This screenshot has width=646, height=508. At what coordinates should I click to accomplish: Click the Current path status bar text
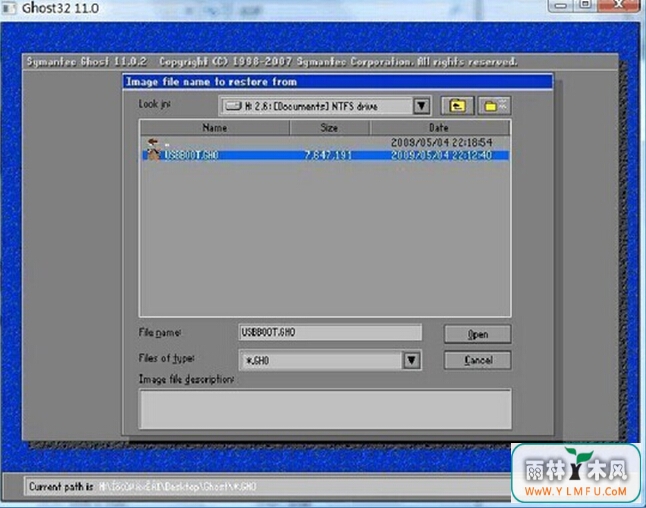[143, 487]
